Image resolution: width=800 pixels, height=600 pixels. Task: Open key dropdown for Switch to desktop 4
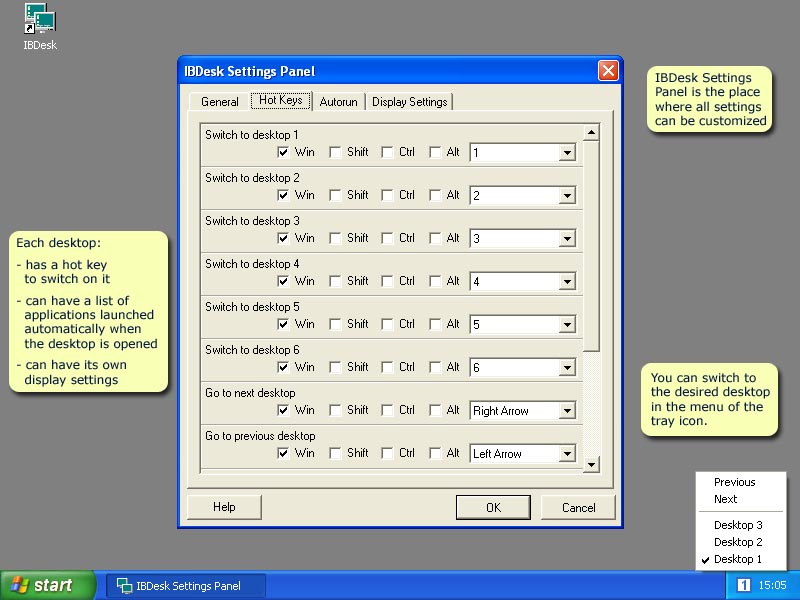tap(567, 282)
